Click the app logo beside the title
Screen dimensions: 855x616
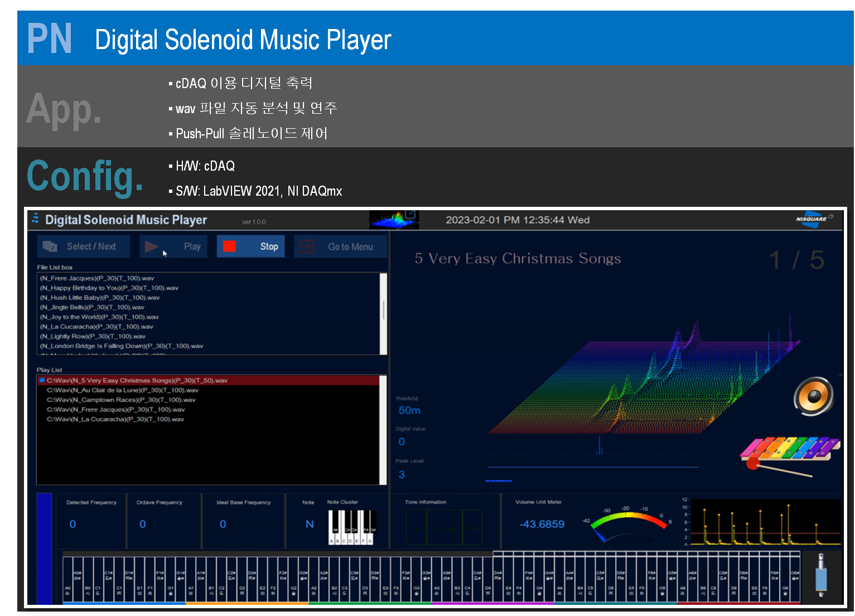[35, 219]
